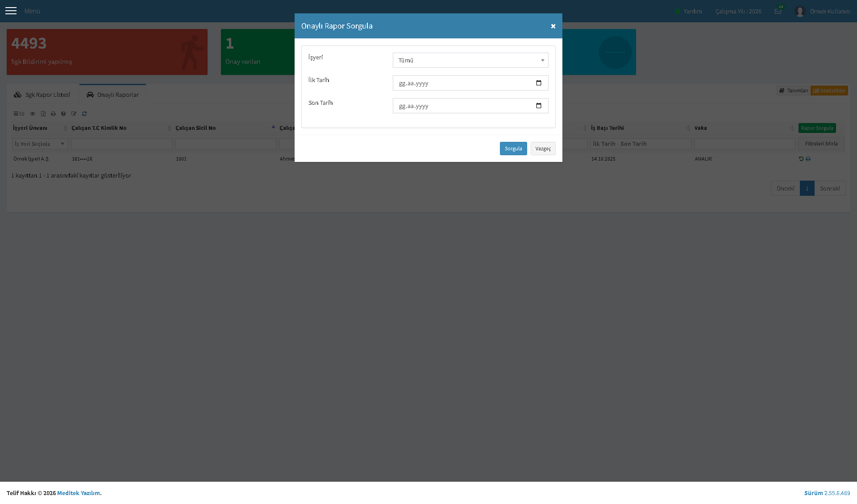Toggle column visibility eye icon
The image size is (857, 504).
click(33, 114)
